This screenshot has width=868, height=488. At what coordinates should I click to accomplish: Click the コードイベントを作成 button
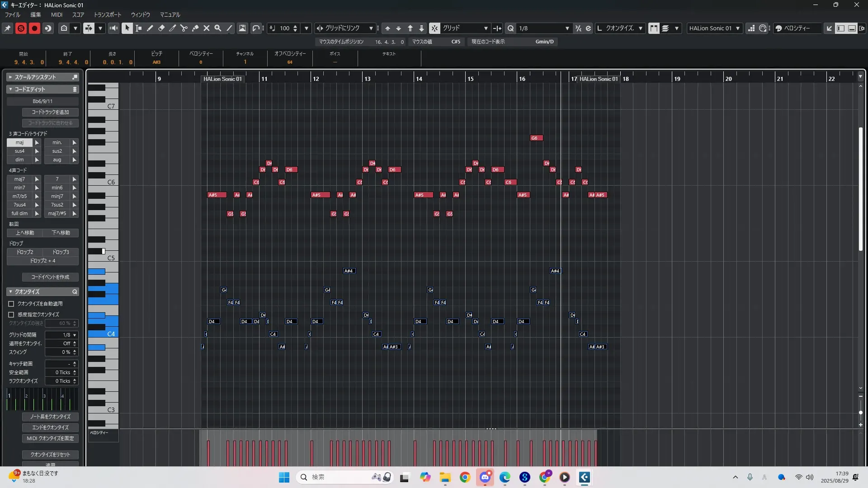[50, 277]
